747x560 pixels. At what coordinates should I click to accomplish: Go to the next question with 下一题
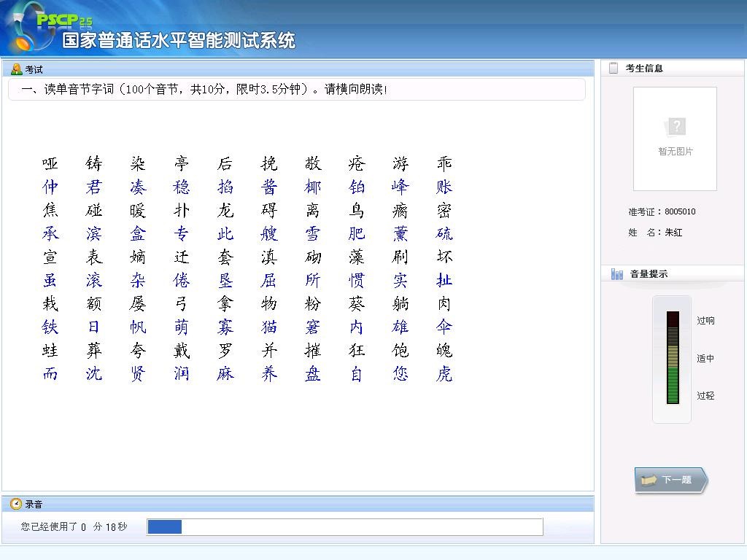[x=671, y=480]
